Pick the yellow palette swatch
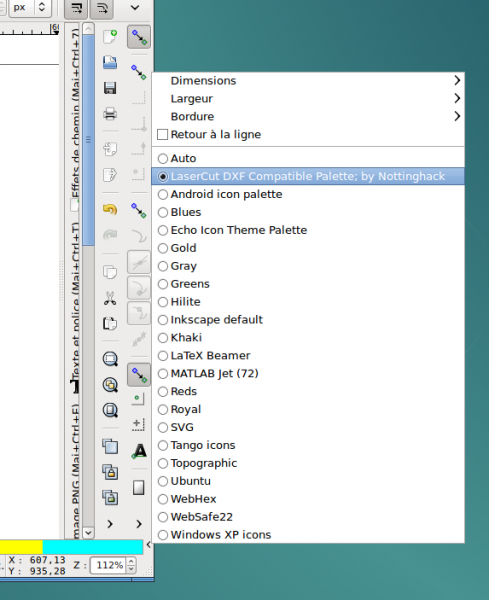This screenshot has width=489, height=600. (x=21, y=546)
